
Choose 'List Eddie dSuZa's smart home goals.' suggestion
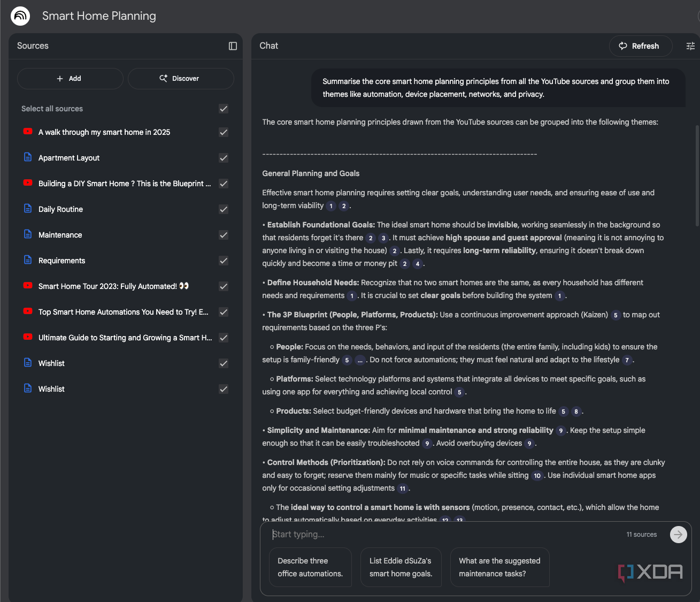(401, 567)
